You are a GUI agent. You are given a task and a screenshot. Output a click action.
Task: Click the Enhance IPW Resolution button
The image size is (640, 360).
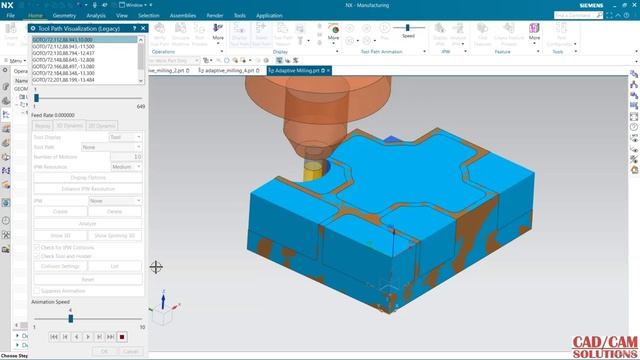(88, 189)
